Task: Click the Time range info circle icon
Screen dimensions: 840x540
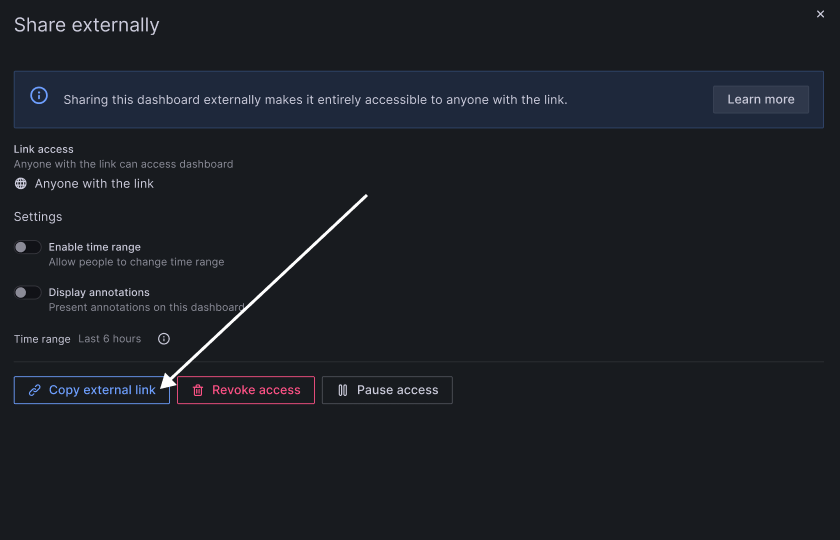Action: pos(164,339)
